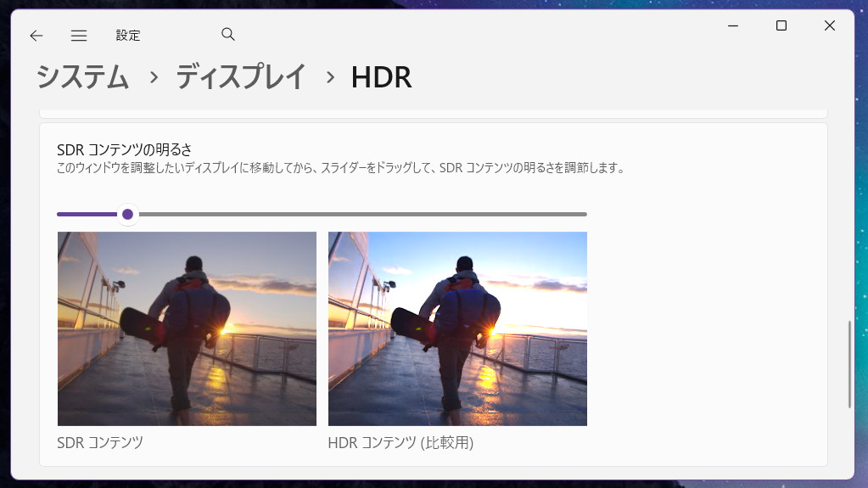Maximize the Settings window
Viewport: 868px width, 488px height.
tap(781, 26)
